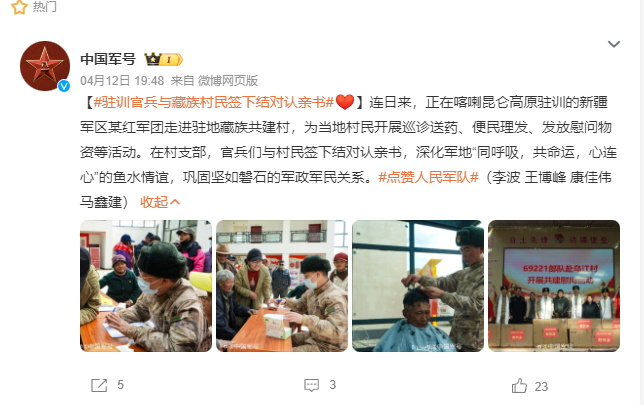Open the 热门 tab
This screenshot has height=405, width=644.
(x=44, y=7)
